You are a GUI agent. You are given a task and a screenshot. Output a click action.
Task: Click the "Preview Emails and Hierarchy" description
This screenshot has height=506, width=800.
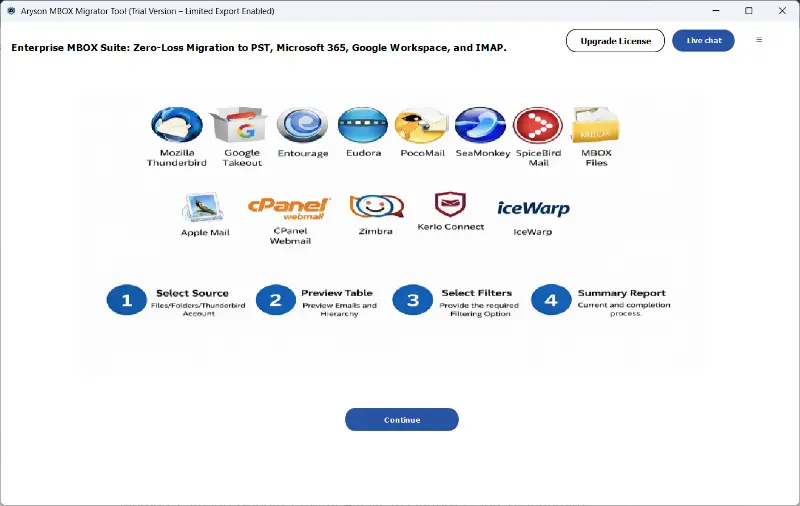[339, 310]
